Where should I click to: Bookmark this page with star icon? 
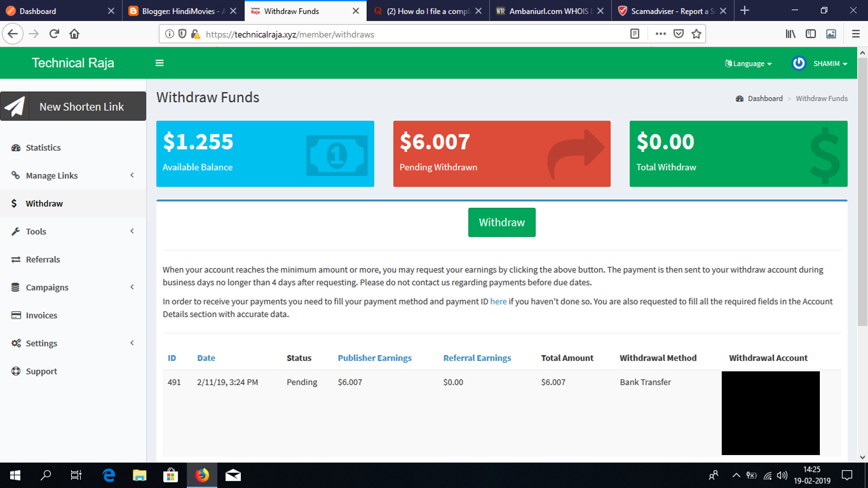(x=697, y=34)
